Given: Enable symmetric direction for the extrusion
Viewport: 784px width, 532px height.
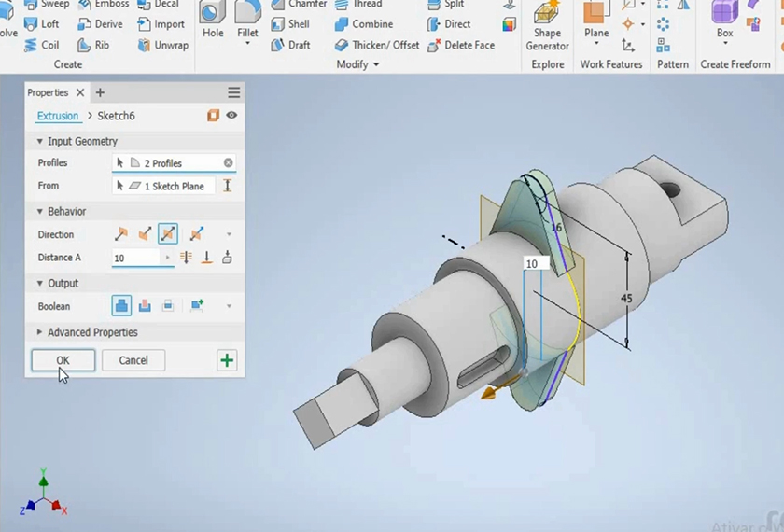Looking at the screenshot, I should pyautogui.click(x=168, y=234).
